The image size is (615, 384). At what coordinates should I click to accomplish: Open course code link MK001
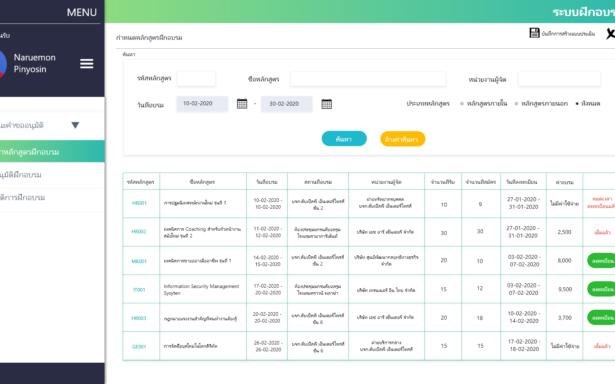click(x=139, y=261)
